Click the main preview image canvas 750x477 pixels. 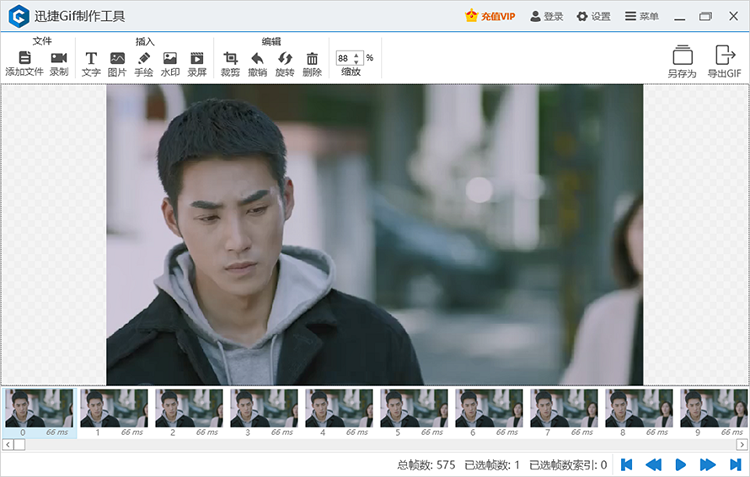(x=375, y=235)
